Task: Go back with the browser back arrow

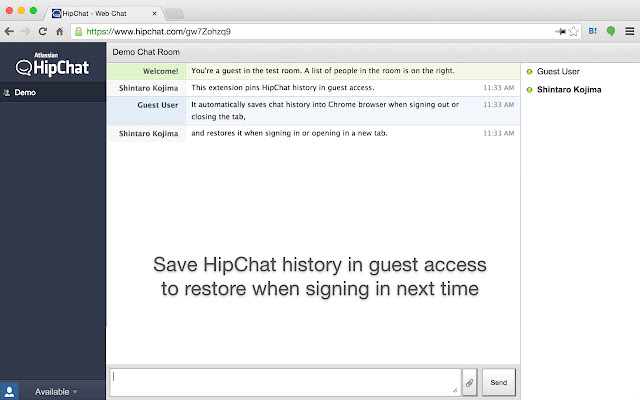Action: pyautogui.click(x=9, y=31)
